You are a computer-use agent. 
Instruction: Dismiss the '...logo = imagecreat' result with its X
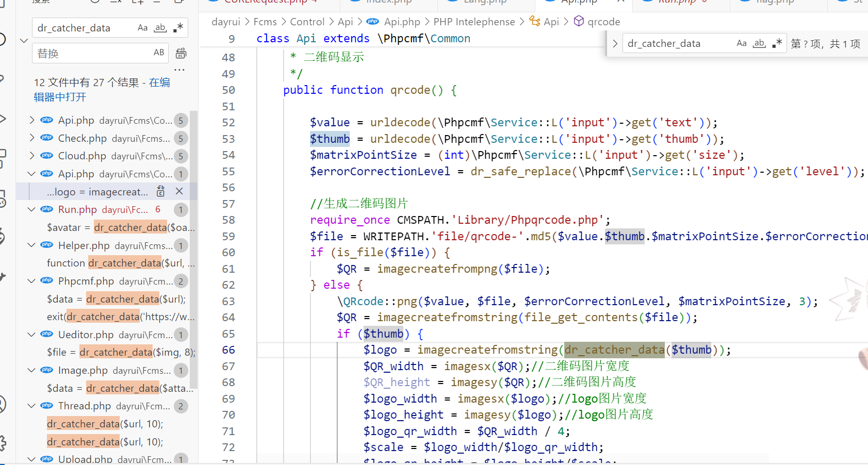(x=179, y=191)
